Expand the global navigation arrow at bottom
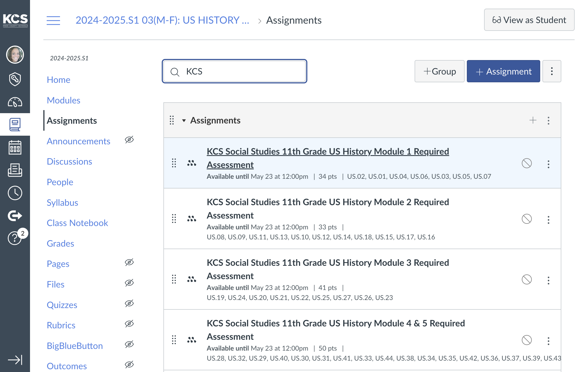 [x=15, y=360]
